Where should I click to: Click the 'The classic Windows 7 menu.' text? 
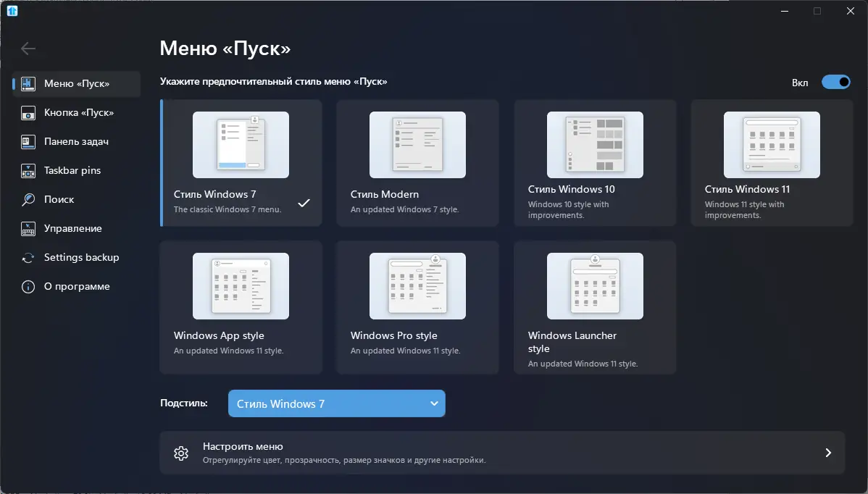228,209
